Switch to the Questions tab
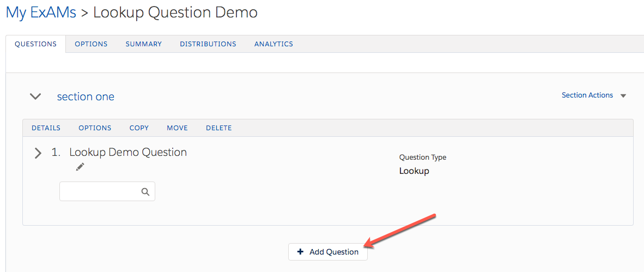 pyautogui.click(x=35, y=44)
